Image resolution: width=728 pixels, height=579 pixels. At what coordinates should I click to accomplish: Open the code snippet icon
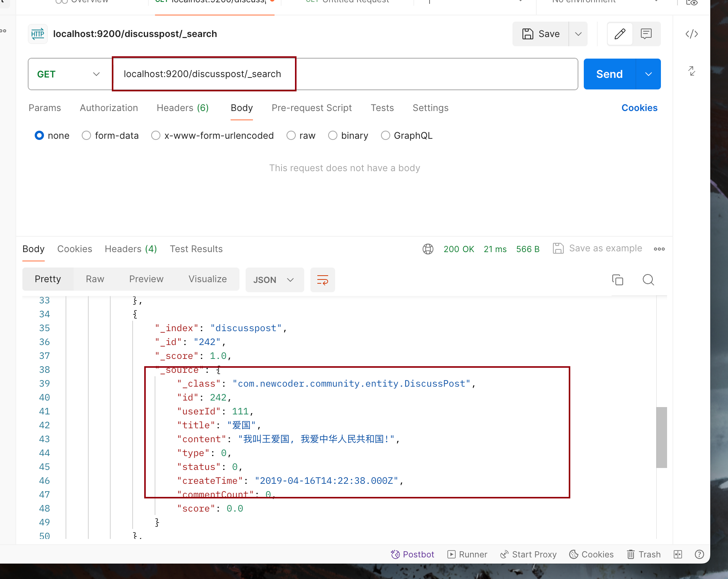coord(692,34)
